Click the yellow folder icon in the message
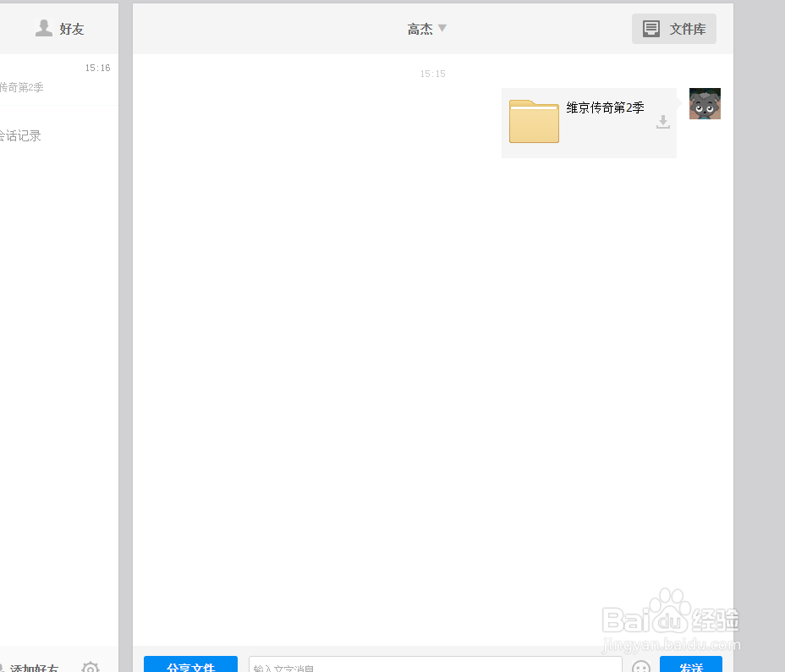Screen dimensions: 785x672 pos(534,122)
